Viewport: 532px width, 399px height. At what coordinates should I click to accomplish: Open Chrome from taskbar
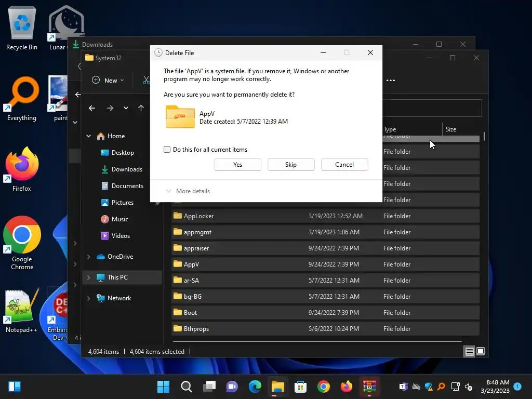[323, 387]
